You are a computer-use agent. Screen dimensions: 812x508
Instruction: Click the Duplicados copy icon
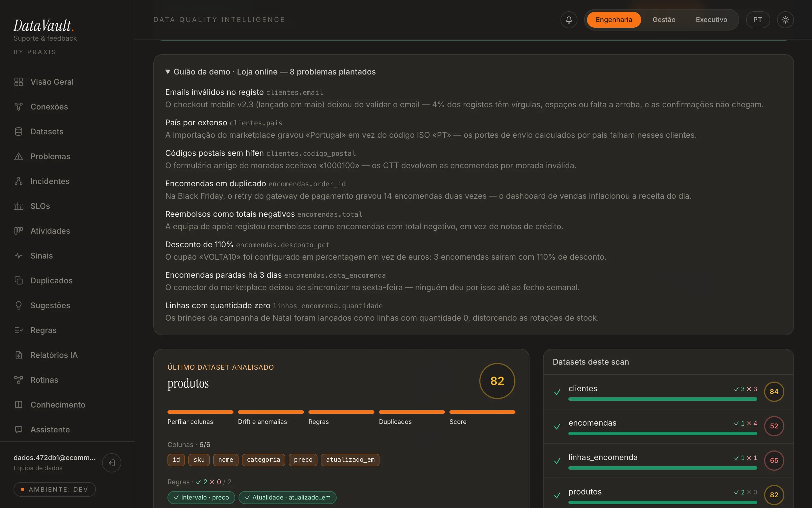point(18,281)
